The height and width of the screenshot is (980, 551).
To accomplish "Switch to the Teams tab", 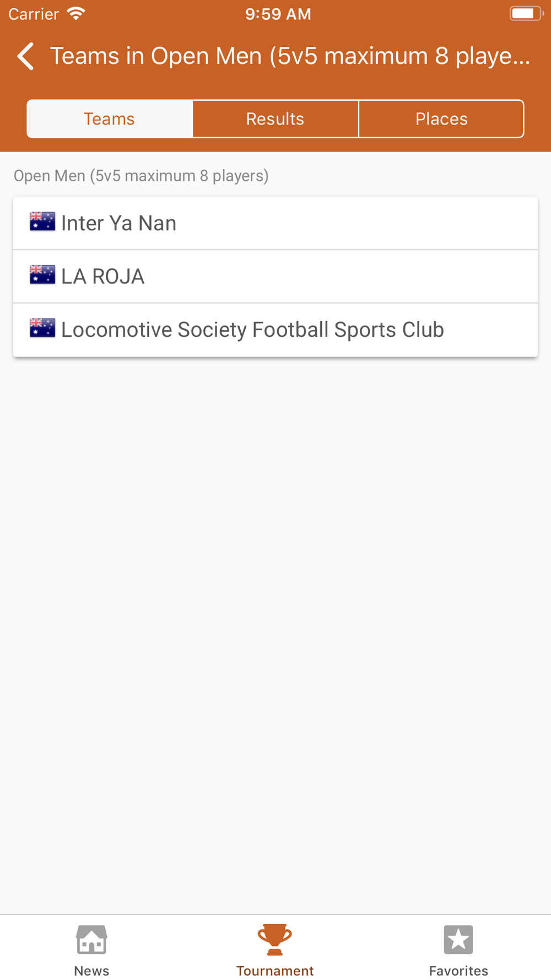I will coord(109,119).
